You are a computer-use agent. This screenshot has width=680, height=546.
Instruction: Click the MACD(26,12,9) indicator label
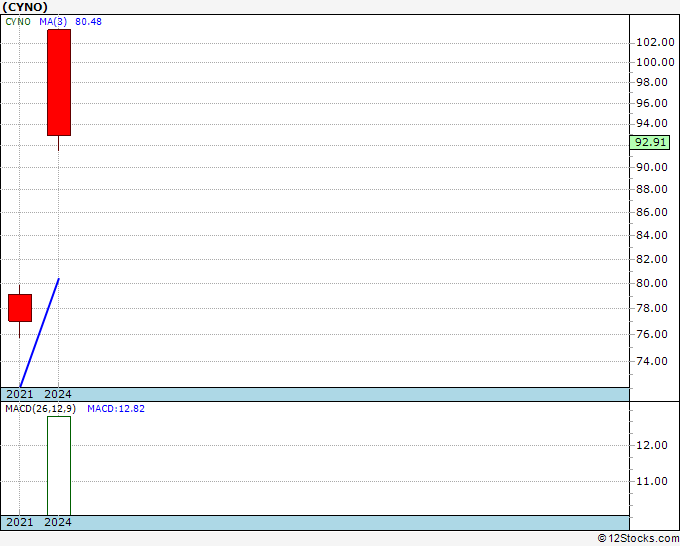[40, 409]
